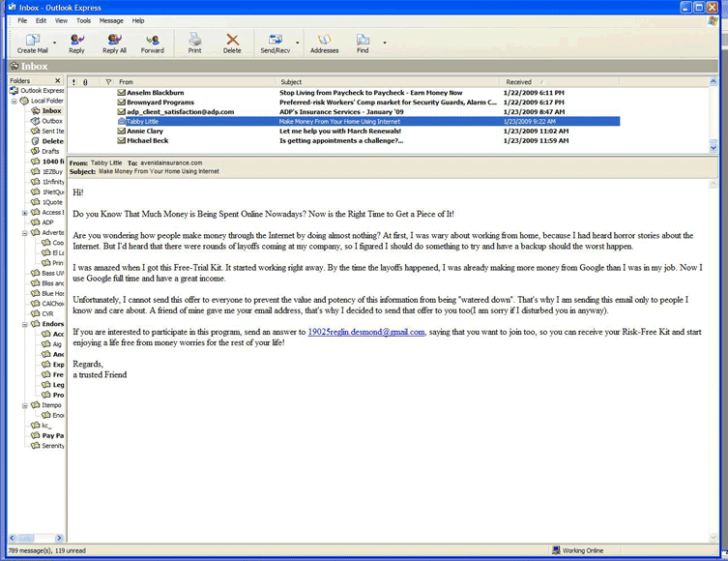Collapse the Endorsements folder in the tree
Image resolution: width=728 pixels, height=561 pixels.
(x=25, y=324)
